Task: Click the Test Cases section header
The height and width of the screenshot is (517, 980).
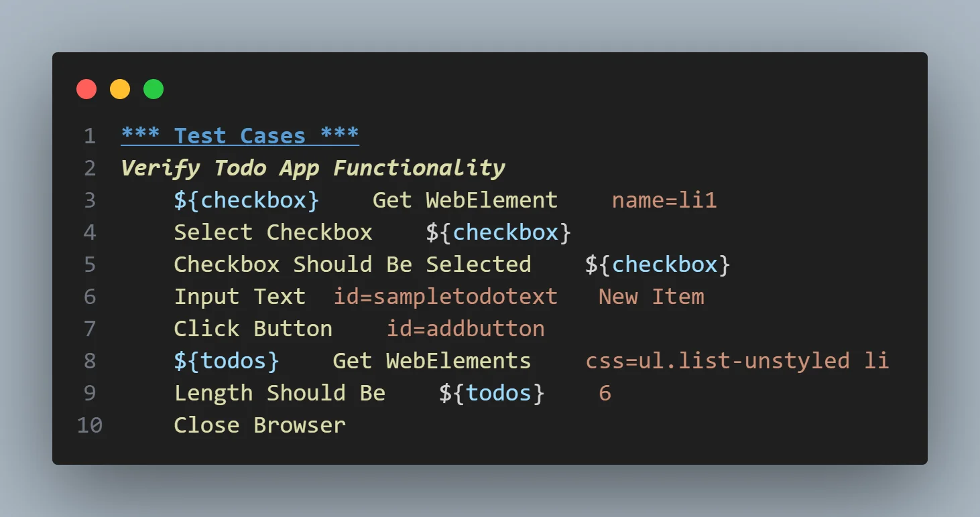Action: [x=240, y=136]
